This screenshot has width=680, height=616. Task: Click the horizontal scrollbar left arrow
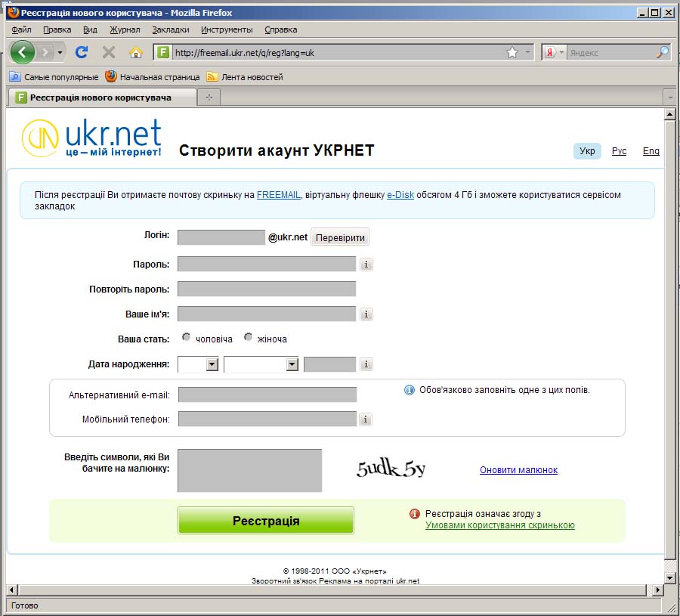(x=11, y=590)
